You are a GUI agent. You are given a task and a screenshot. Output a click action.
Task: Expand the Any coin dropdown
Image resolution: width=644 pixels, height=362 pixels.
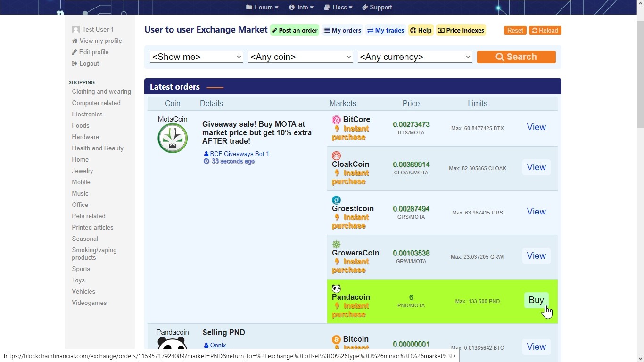click(300, 57)
